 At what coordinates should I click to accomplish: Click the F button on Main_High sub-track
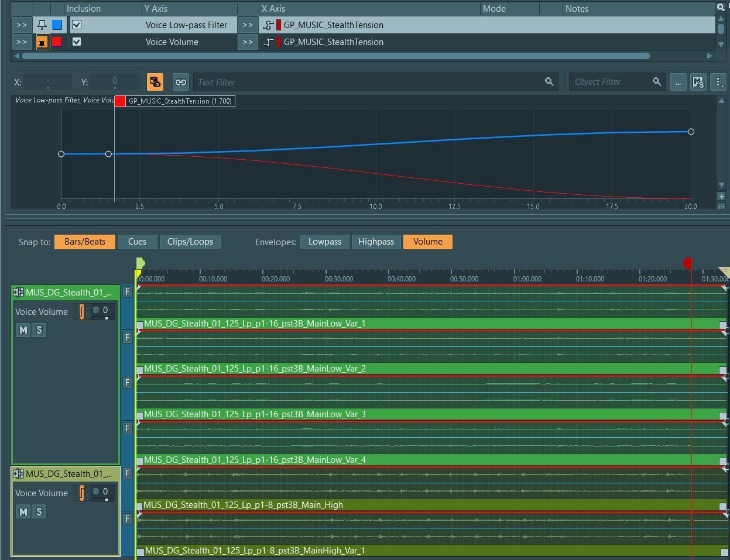coord(127,473)
